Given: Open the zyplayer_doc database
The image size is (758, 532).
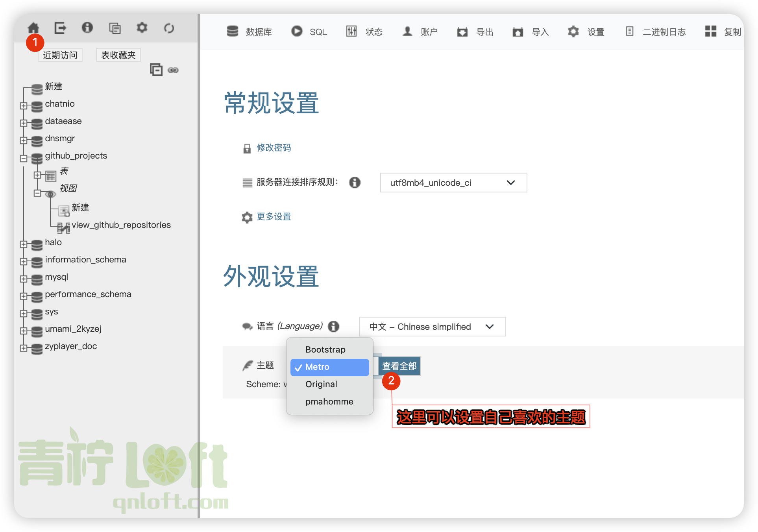Looking at the screenshot, I should pos(71,346).
